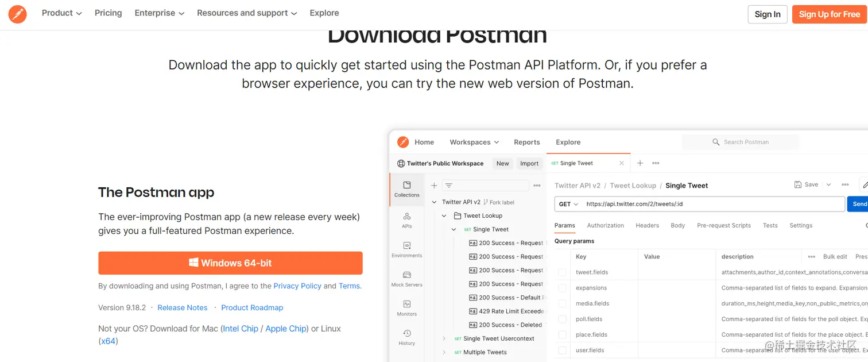Open the Release Notes link
Image resolution: width=868 pixels, height=362 pixels.
(x=183, y=307)
